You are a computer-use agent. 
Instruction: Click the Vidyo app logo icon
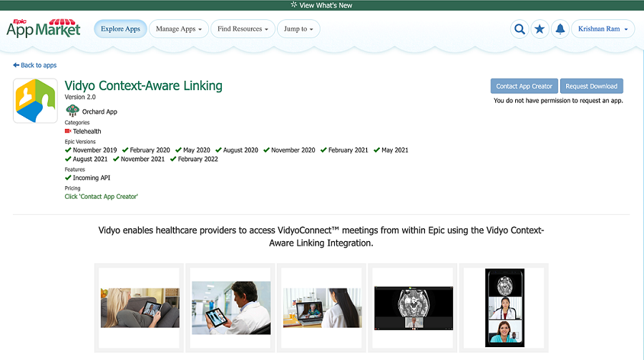pyautogui.click(x=35, y=101)
